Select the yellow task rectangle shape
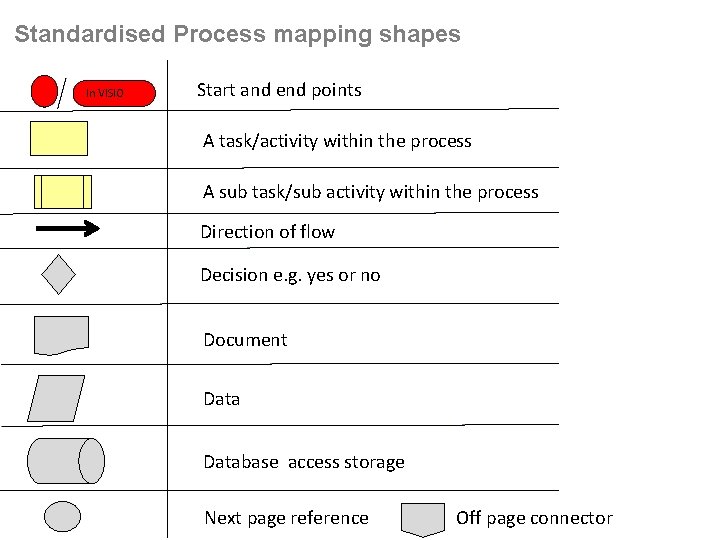 tap(59, 138)
